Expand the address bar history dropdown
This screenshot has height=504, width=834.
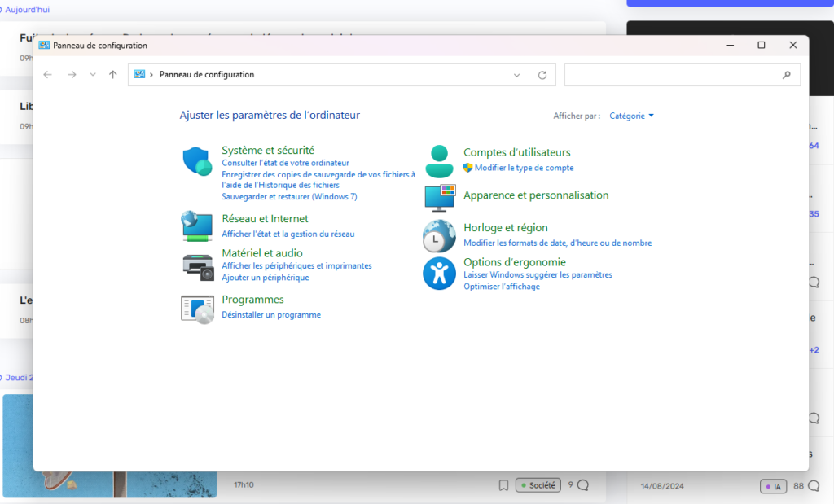click(x=516, y=75)
